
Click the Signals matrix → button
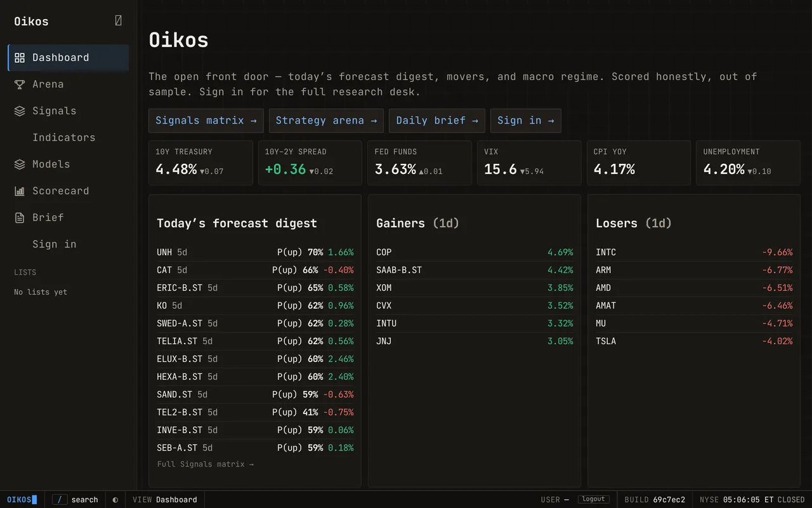[x=206, y=121]
